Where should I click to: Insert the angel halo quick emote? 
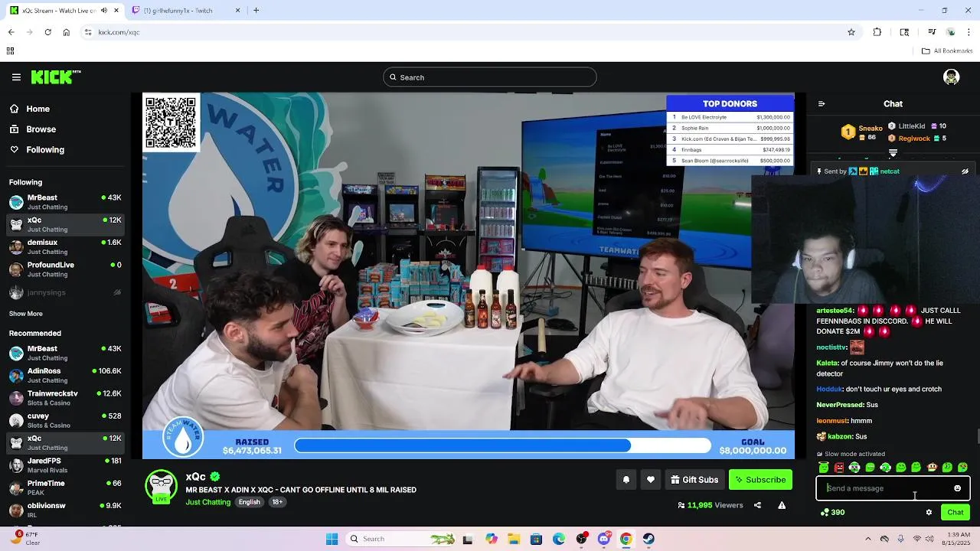click(x=824, y=468)
